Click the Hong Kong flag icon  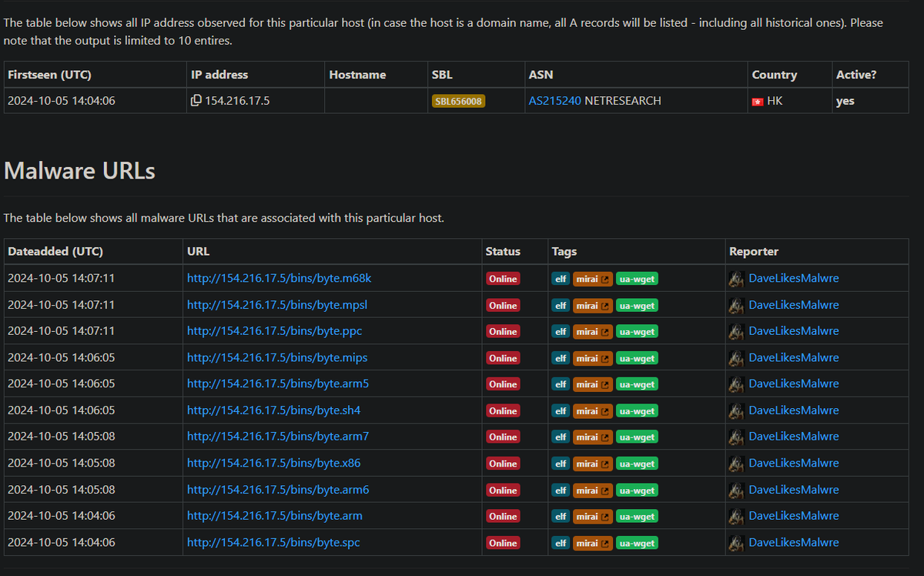758,101
